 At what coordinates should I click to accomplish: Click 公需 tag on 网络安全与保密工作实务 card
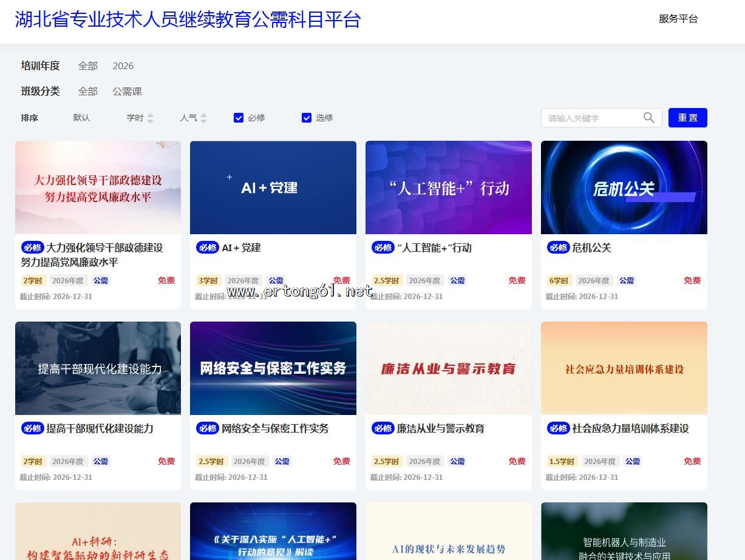282,461
